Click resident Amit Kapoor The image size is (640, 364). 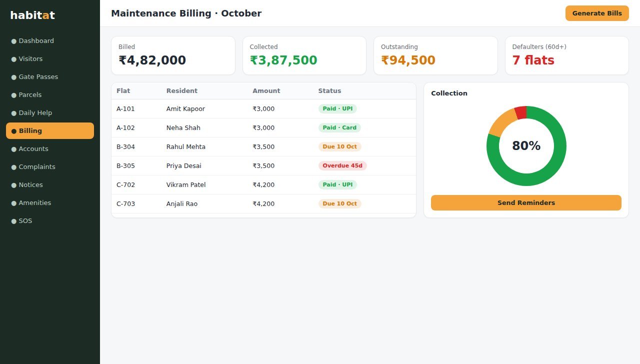[185, 109]
